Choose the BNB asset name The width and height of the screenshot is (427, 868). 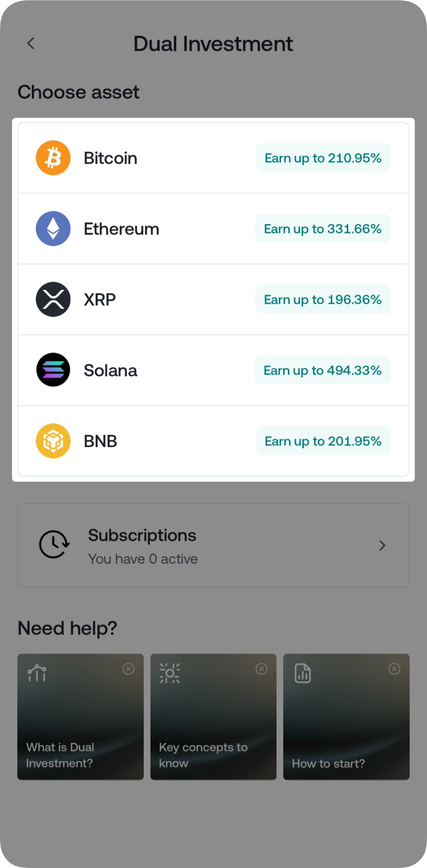click(101, 441)
